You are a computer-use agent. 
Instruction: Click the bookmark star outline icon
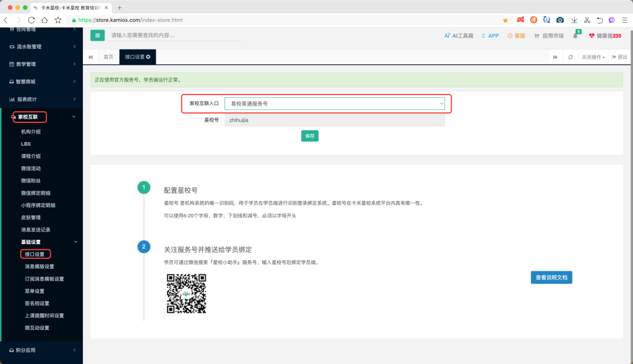point(57,20)
